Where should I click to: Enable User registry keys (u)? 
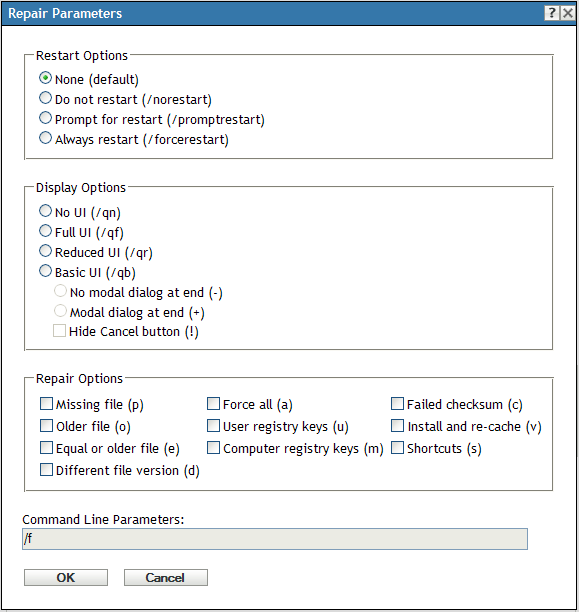click(213, 425)
